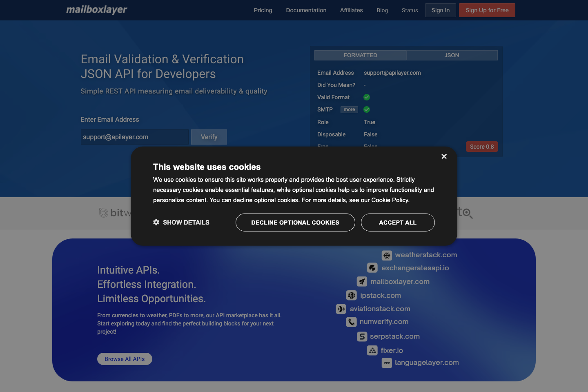Open the Pricing page
588x392 pixels.
[263, 10]
